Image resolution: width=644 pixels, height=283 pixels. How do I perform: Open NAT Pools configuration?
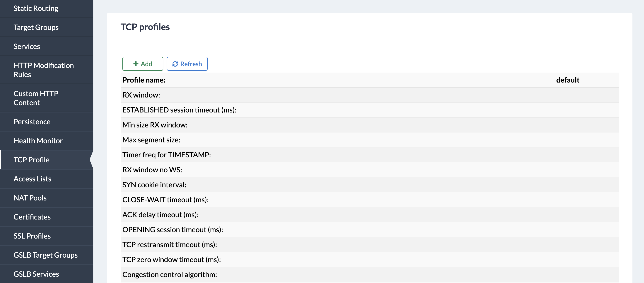[30, 198]
